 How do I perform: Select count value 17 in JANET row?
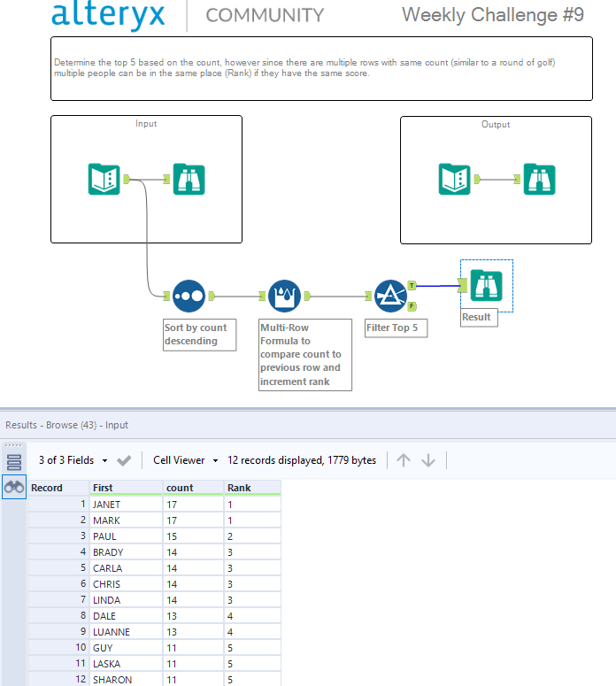tap(193, 505)
